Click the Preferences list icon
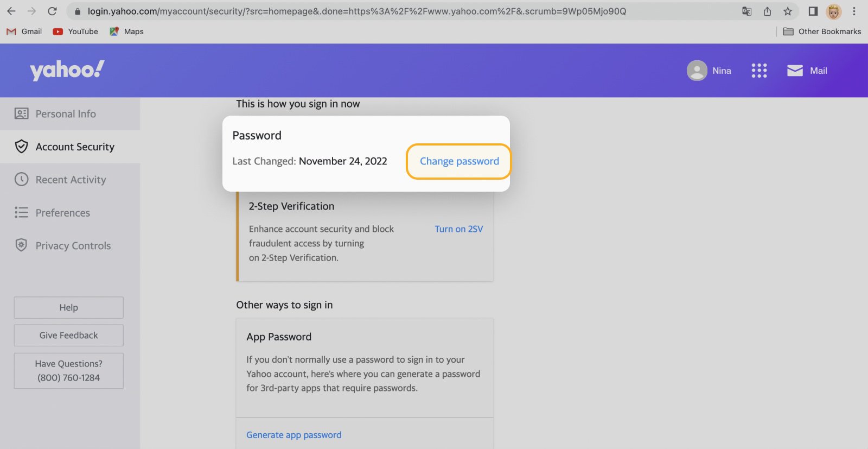Viewport: 868px width, 449px height. [x=21, y=212]
